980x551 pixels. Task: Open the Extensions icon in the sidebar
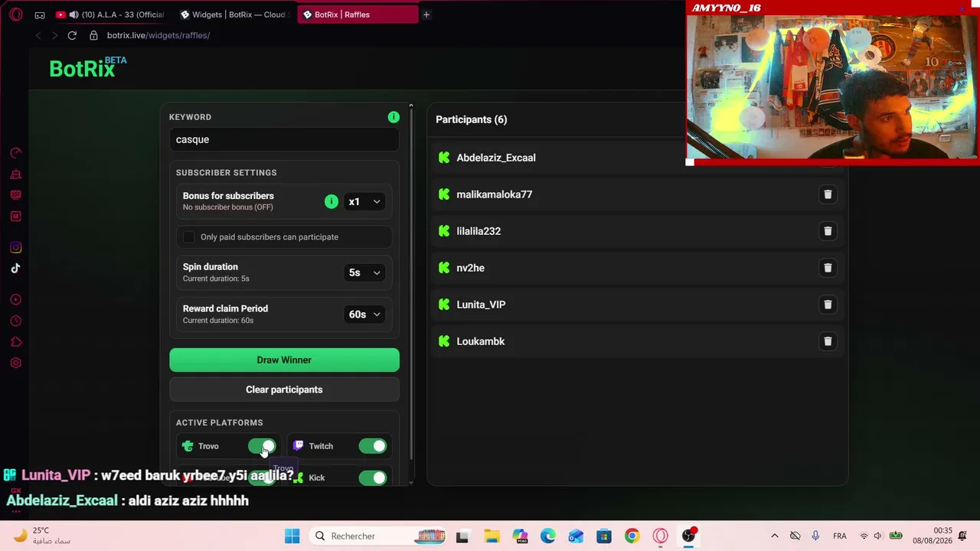[16, 342]
